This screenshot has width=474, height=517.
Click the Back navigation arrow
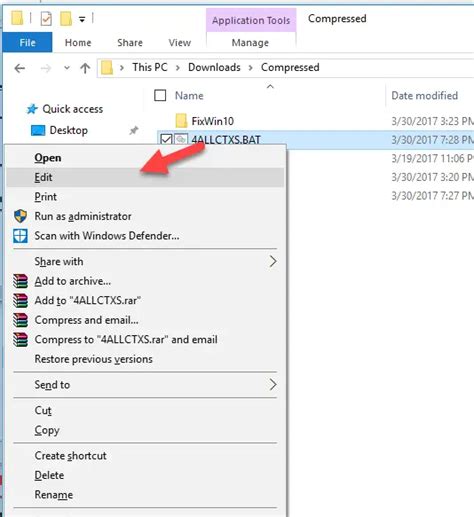[20, 68]
